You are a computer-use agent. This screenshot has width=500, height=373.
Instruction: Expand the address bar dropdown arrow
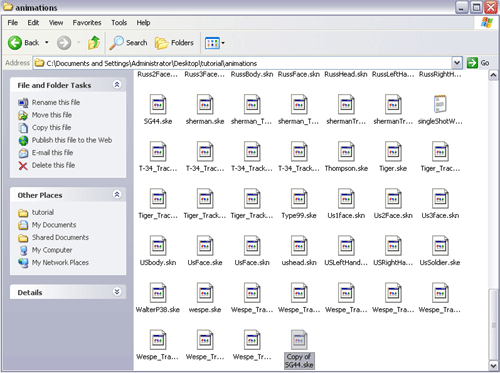(457, 63)
